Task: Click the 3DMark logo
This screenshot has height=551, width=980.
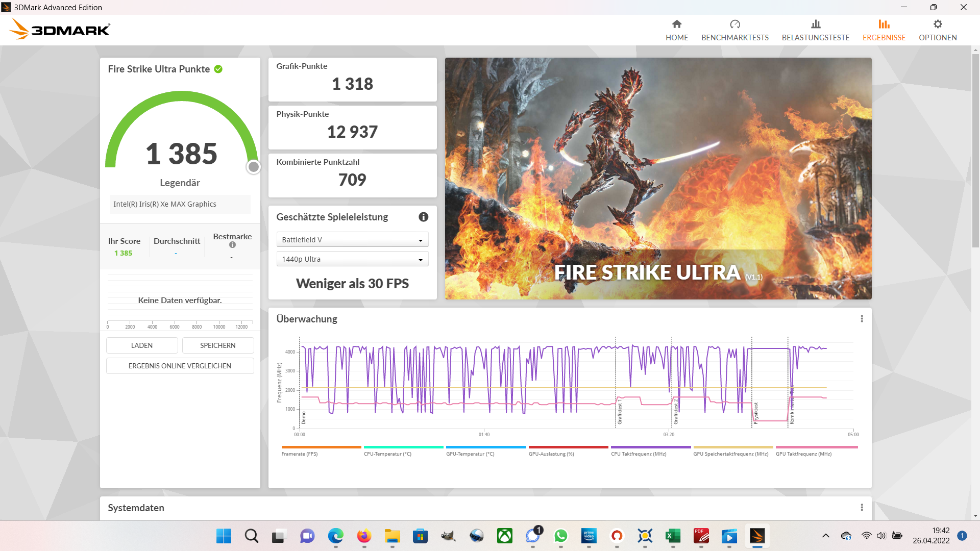Action: pos(60,29)
